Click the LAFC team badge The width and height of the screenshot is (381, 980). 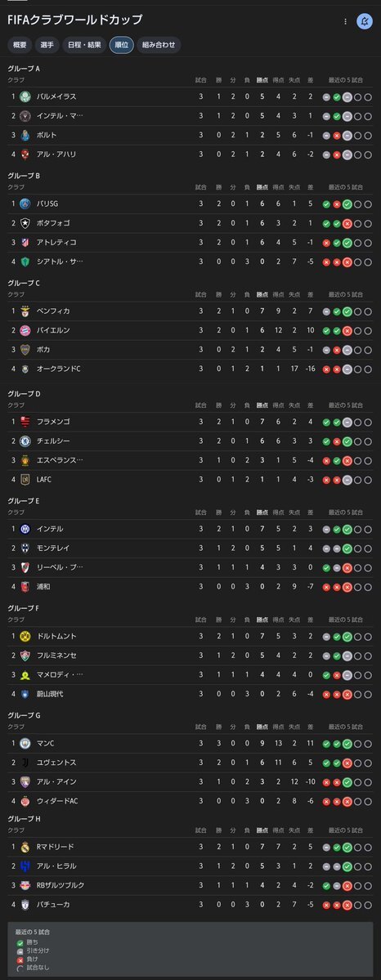click(x=25, y=480)
